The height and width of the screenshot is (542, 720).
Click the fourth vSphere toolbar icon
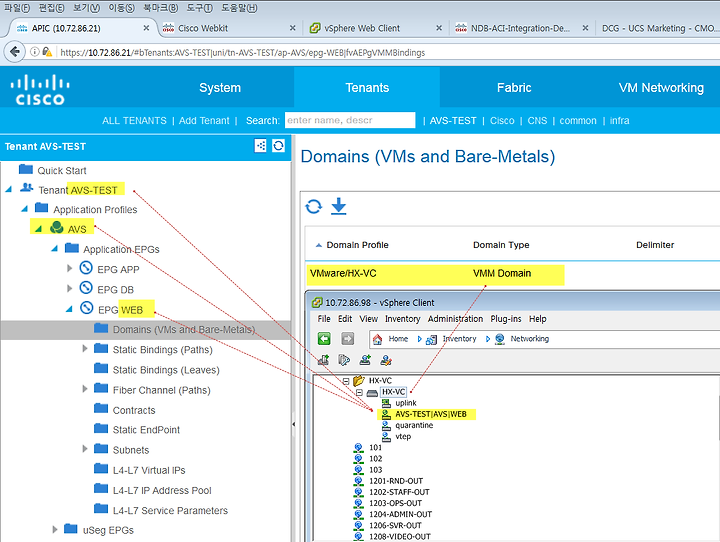[x=386, y=360]
